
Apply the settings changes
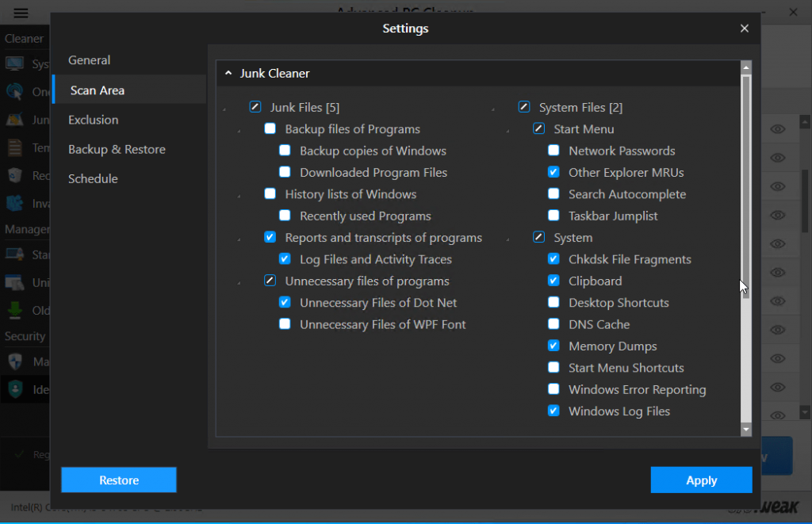tap(701, 480)
